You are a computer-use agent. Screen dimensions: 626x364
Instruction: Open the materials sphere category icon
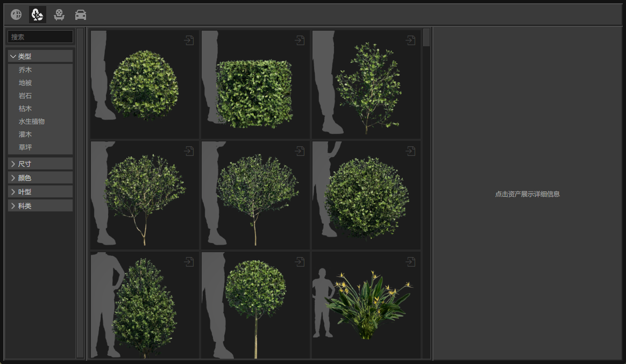tap(16, 15)
